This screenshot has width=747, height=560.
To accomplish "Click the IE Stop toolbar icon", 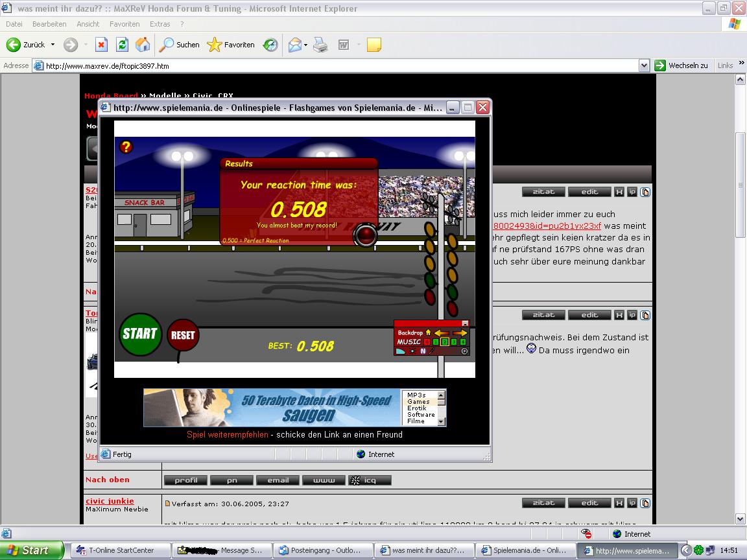I will click(x=101, y=45).
